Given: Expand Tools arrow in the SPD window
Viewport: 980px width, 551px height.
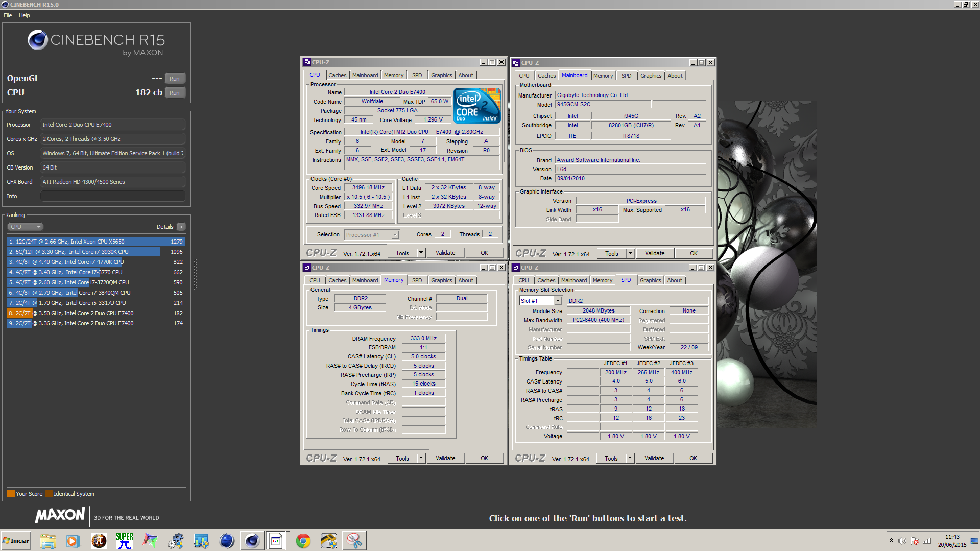Looking at the screenshot, I should tap(630, 458).
